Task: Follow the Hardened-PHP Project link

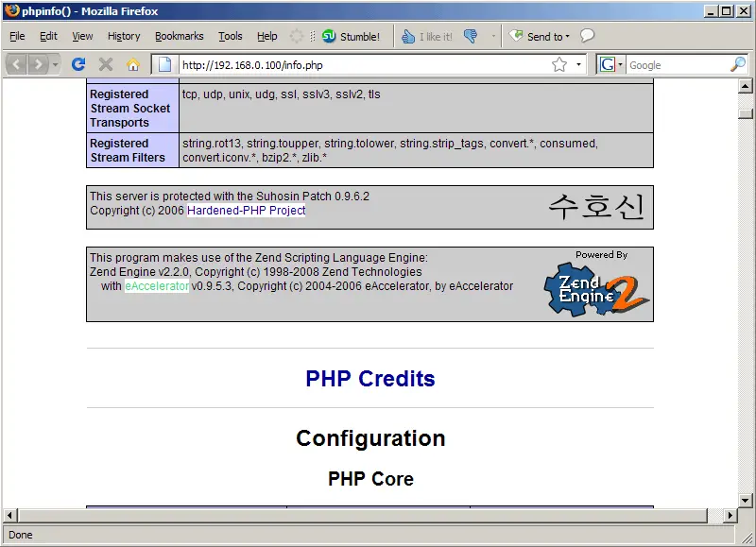Action: [247, 210]
